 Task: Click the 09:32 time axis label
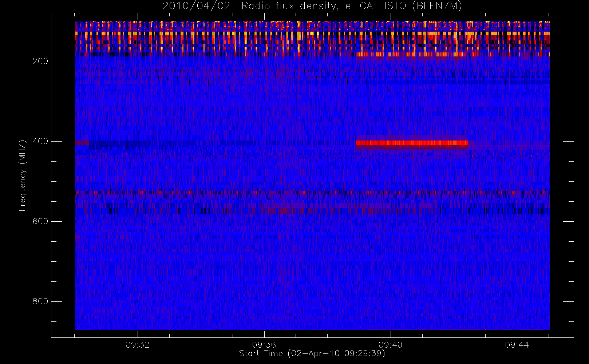[x=138, y=345]
